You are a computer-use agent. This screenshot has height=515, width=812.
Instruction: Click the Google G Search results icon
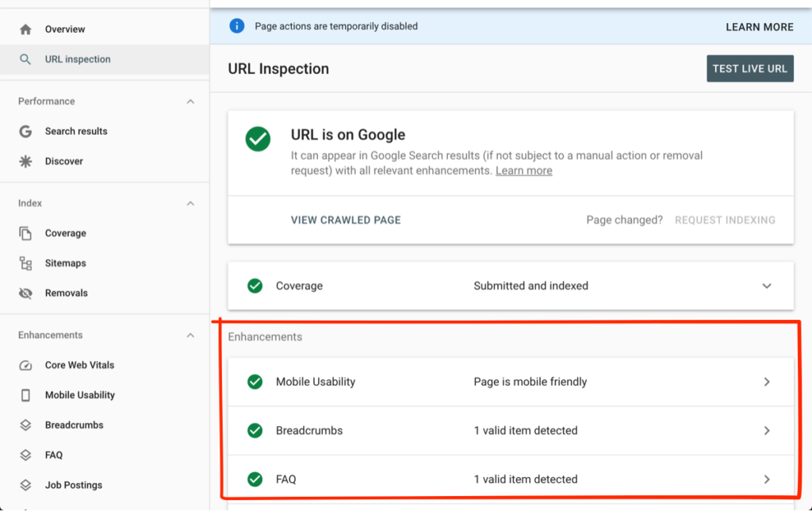[x=25, y=131]
